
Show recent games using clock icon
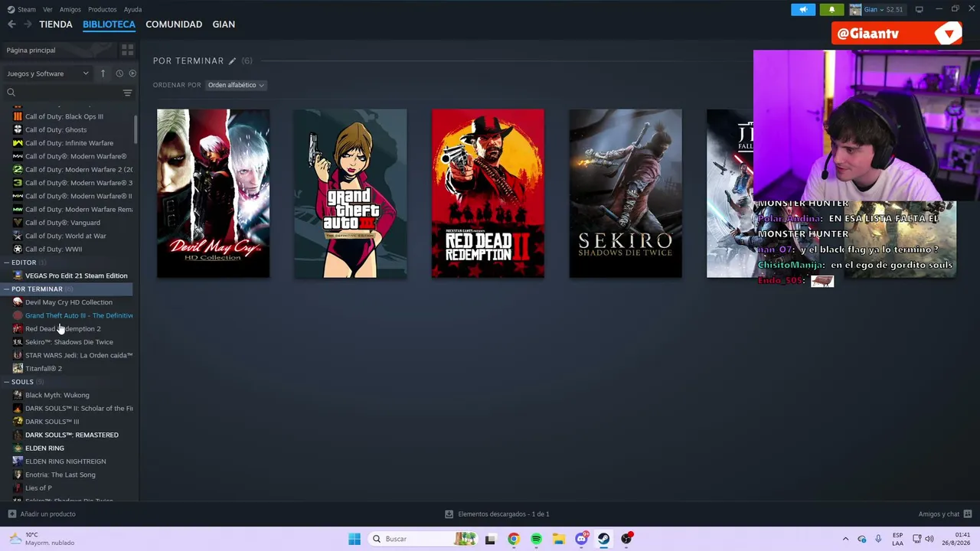point(119,73)
